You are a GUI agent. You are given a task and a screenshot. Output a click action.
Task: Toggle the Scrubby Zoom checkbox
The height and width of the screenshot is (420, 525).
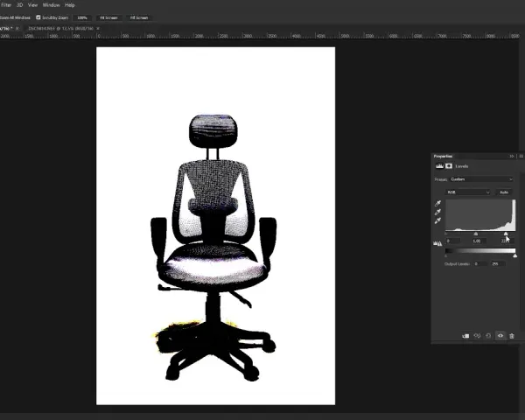point(38,17)
